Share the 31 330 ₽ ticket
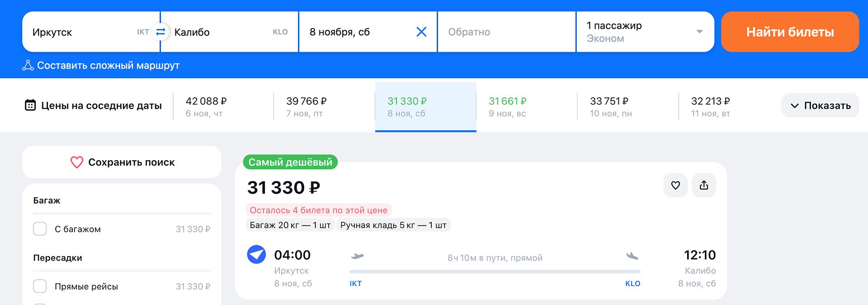The height and width of the screenshot is (305, 868). 704,186
